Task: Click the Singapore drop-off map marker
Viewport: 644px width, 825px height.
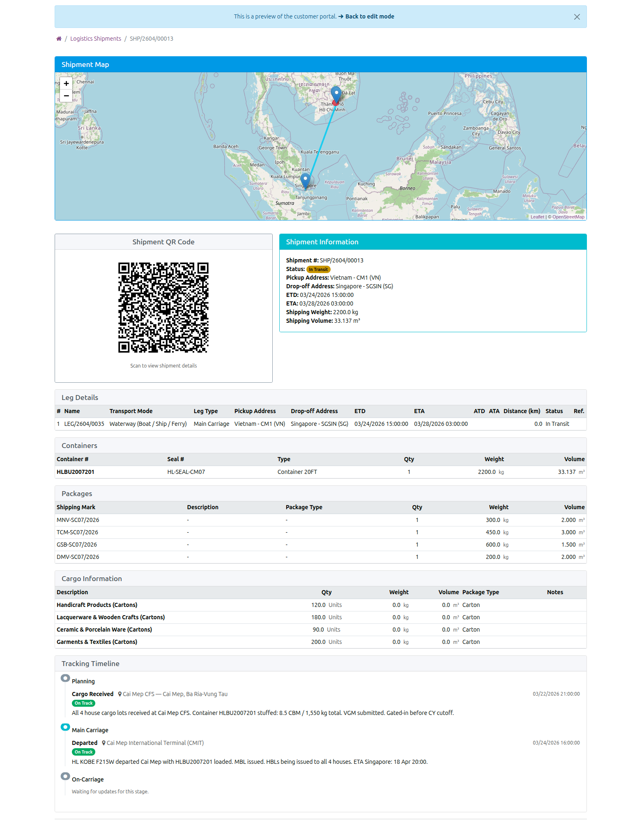Action: coord(305,180)
